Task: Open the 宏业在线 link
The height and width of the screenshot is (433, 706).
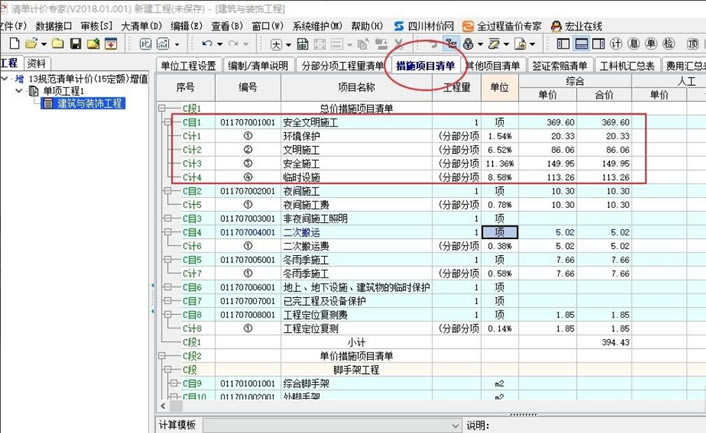Action: coord(577,26)
